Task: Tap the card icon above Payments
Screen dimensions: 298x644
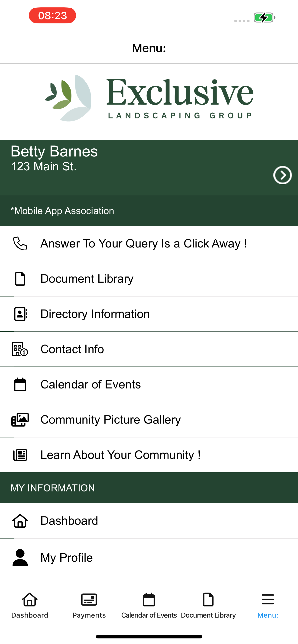Action: click(x=89, y=600)
